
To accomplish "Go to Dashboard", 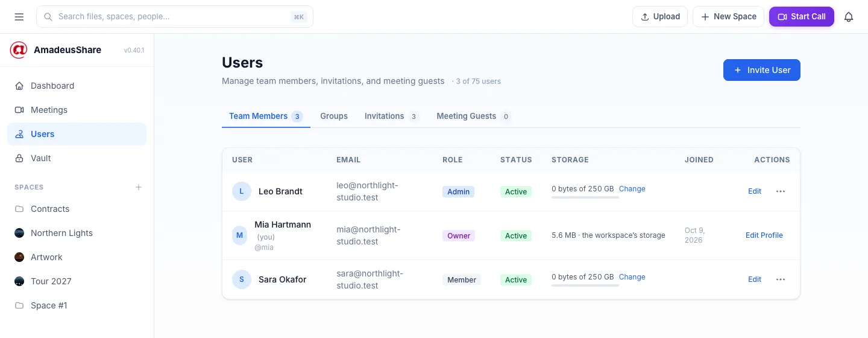I will [x=77, y=86].
